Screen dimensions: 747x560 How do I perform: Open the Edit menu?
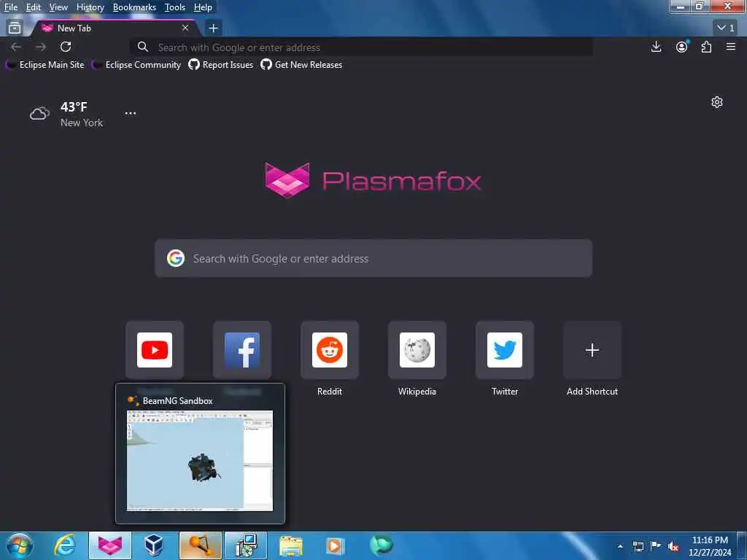point(33,7)
